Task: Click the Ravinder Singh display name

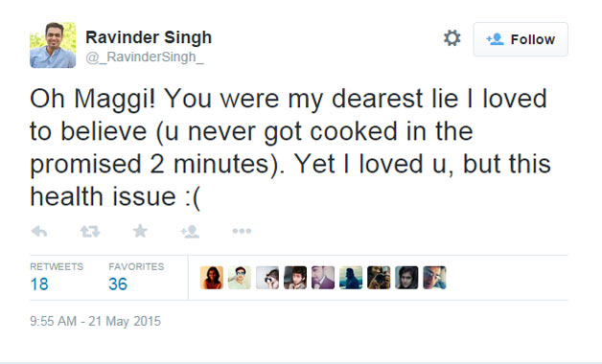Action: click(149, 37)
